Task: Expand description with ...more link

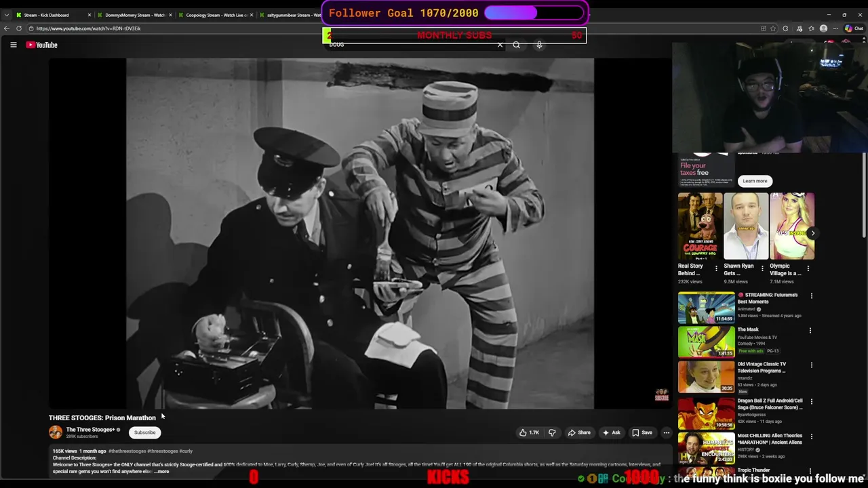Action: (161, 471)
